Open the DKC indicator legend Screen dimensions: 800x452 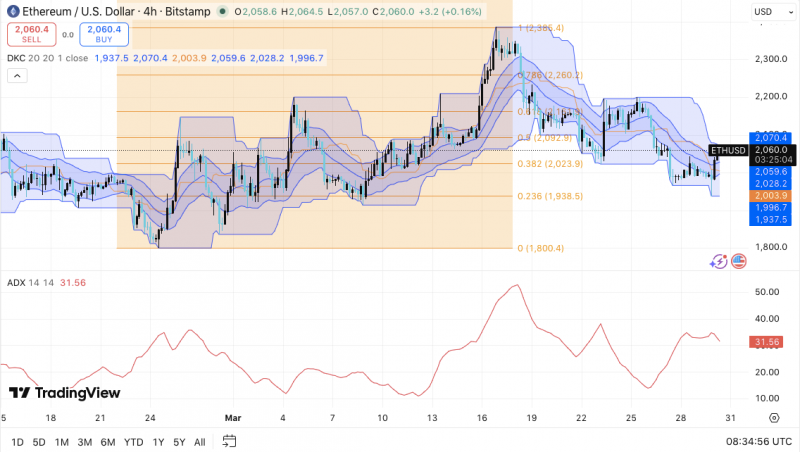coord(47,58)
